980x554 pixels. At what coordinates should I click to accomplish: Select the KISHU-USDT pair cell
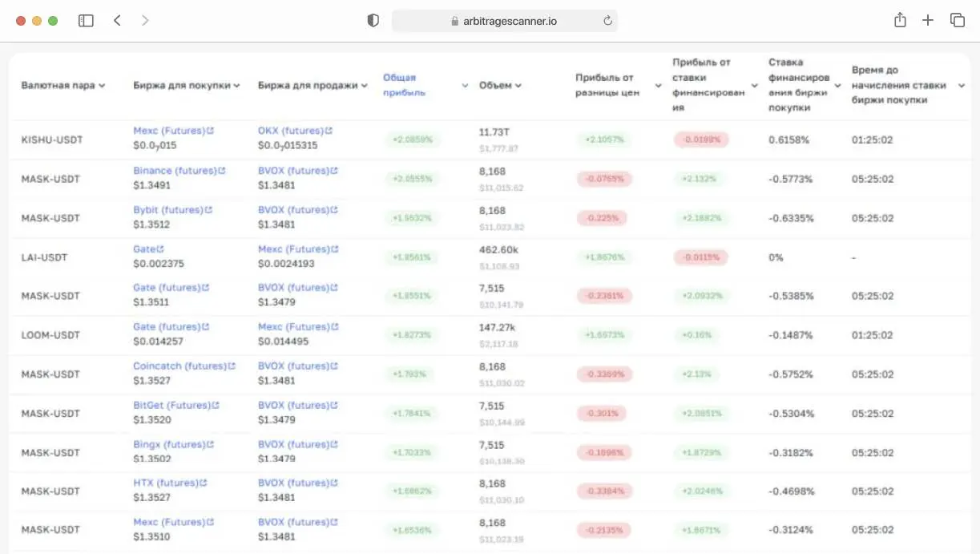point(52,140)
